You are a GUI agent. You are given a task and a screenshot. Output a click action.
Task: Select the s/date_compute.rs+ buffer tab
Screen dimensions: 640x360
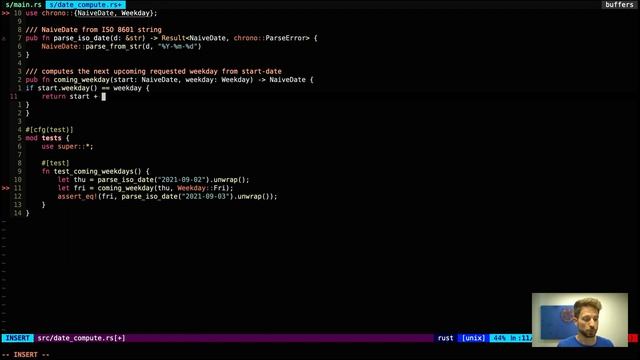tap(86, 4)
